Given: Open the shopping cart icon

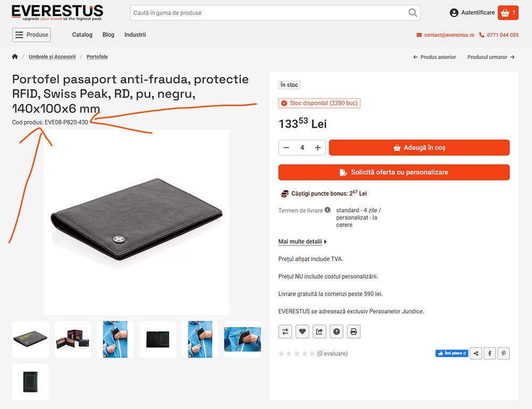Looking at the screenshot, I should (x=508, y=13).
